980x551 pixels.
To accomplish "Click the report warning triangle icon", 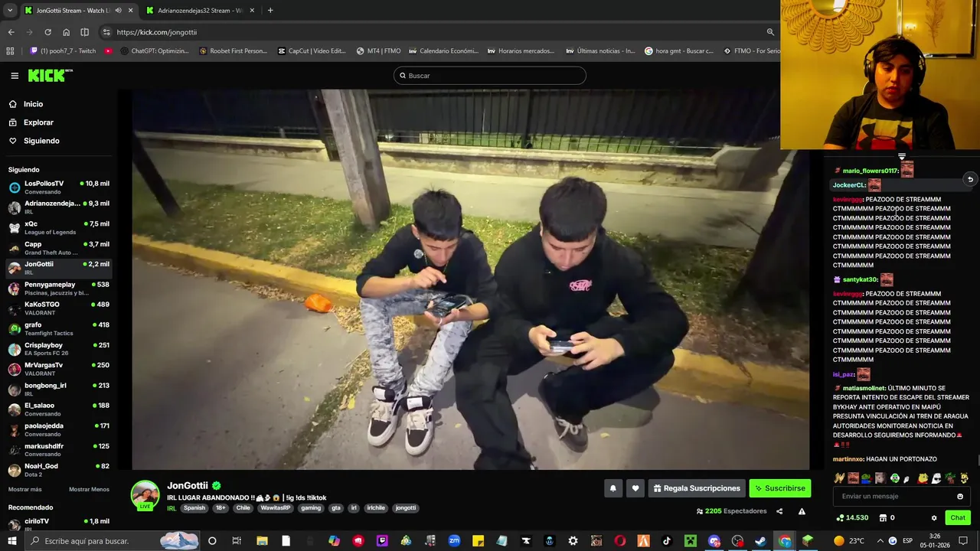I will tap(802, 511).
